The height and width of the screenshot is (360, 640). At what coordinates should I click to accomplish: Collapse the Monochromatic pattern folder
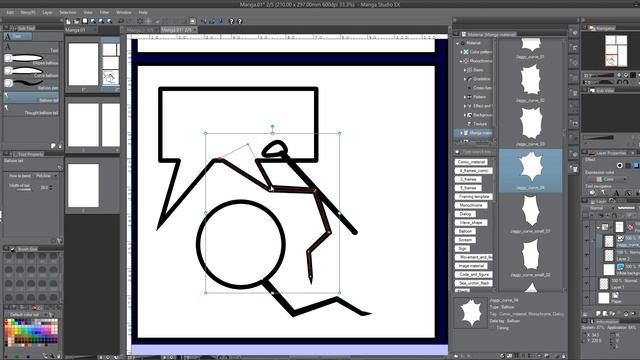click(461, 61)
